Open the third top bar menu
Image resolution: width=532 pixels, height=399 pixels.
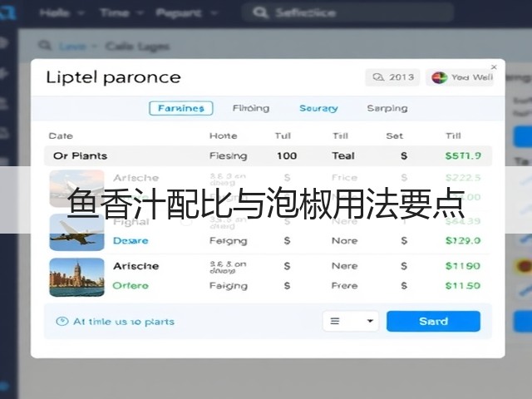186,13
